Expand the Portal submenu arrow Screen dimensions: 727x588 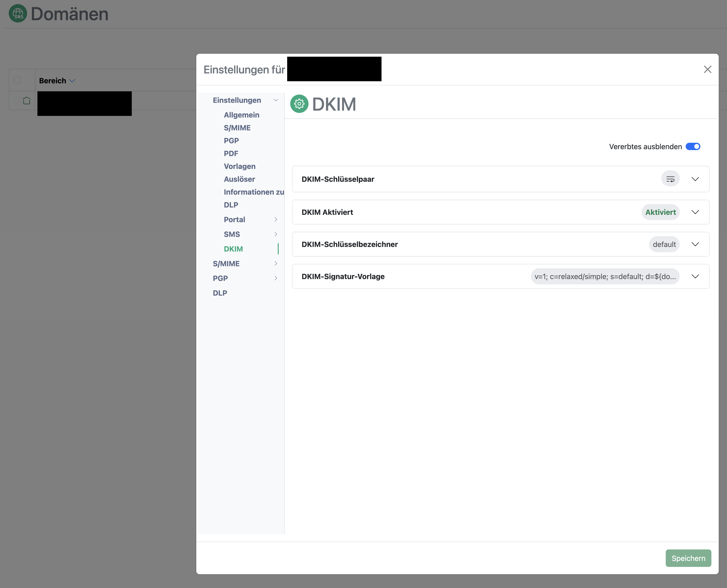click(276, 219)
